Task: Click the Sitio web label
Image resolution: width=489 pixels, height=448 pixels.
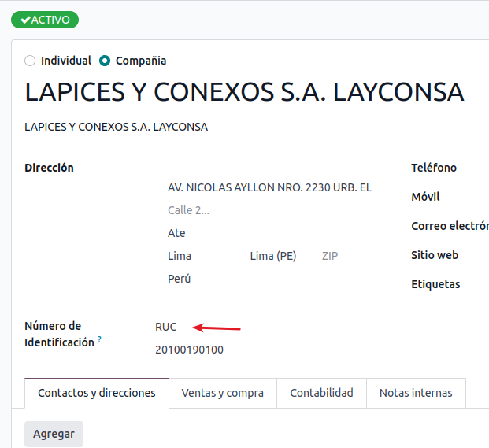Action: point(435,255)
